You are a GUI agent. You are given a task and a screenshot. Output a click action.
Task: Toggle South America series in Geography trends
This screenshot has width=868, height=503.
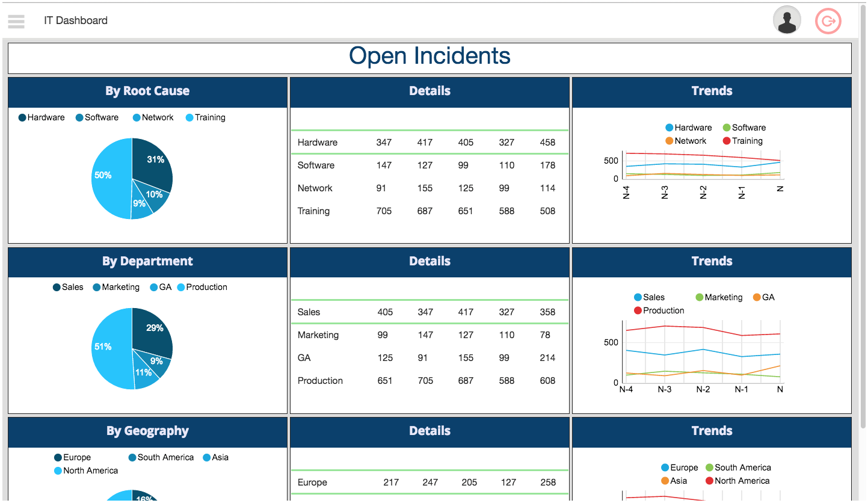tap(738, 468)
